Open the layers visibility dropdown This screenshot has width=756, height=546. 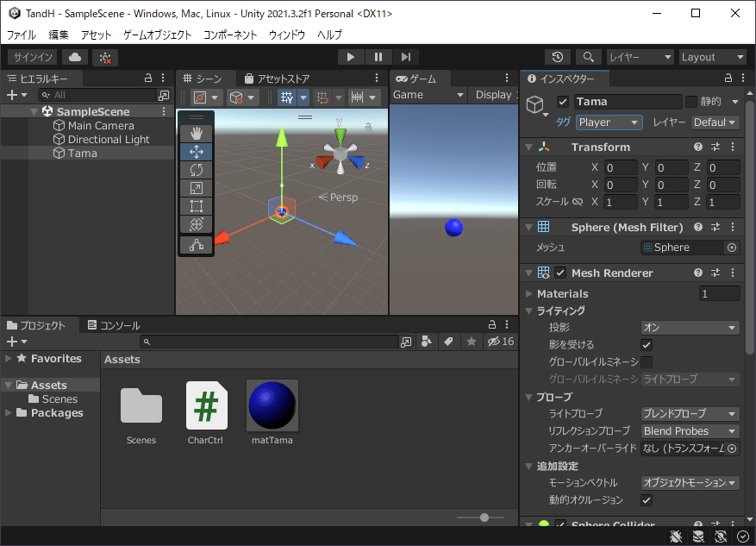click(640, 58)
